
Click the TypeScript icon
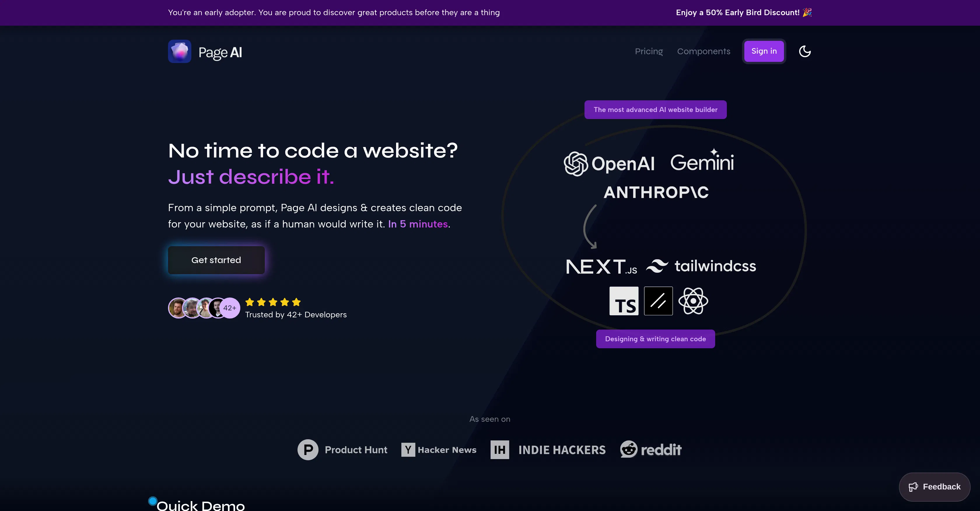(624, 301)
